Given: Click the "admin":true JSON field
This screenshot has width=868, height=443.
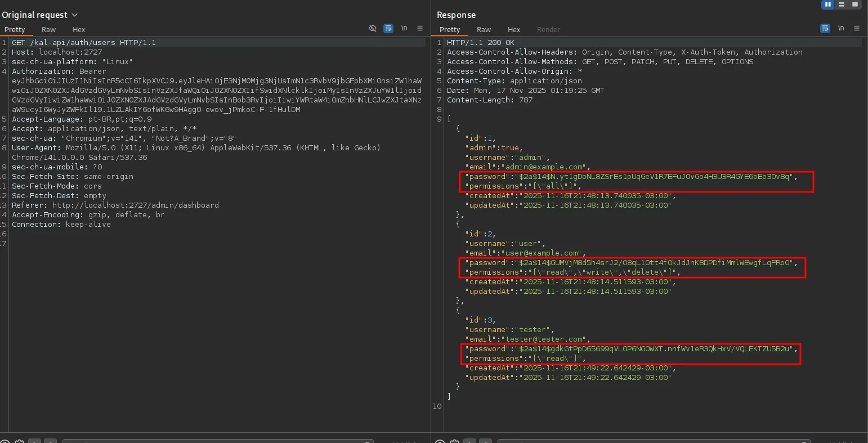Looking at the screenshot, I should pyautogui.click(x=494, y=148).
